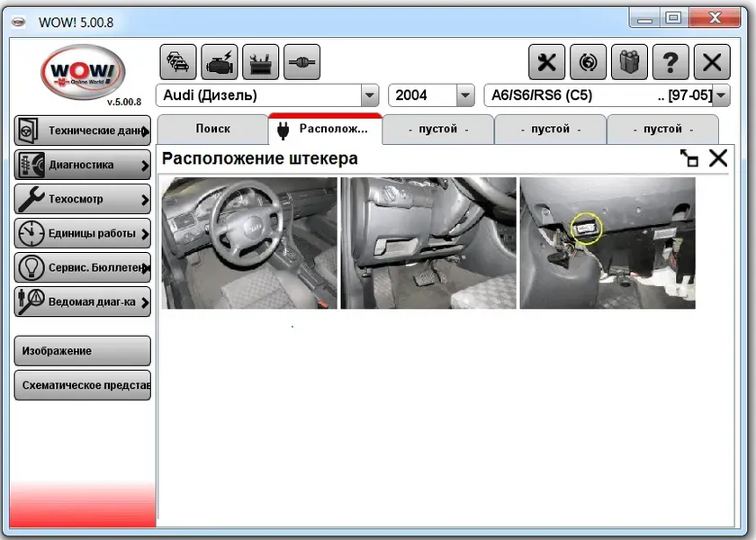Open the last пустой tab
Image resolution: width=756 pixels, height=540 pixels.
coord(663,130)
